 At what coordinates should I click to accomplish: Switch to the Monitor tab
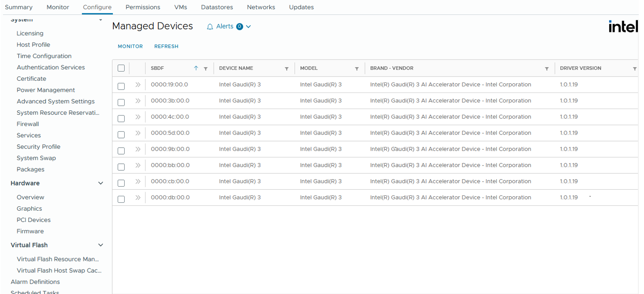pos(58,7)
